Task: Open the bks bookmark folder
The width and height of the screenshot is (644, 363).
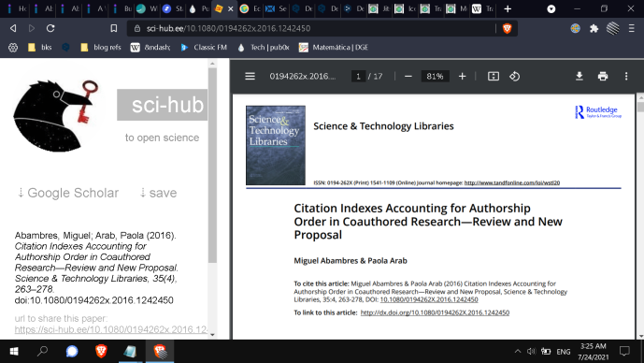Action: (40, 48)
